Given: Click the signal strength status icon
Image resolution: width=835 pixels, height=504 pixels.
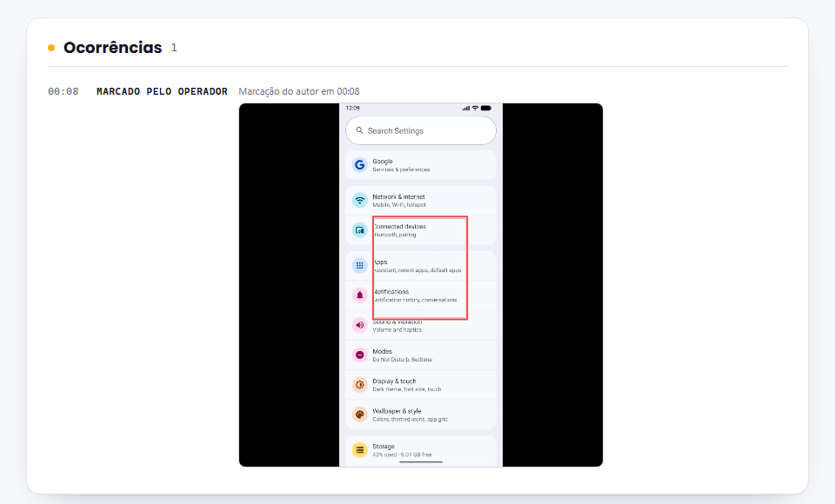Looking at the screenshot, I should tap(466, 108).
